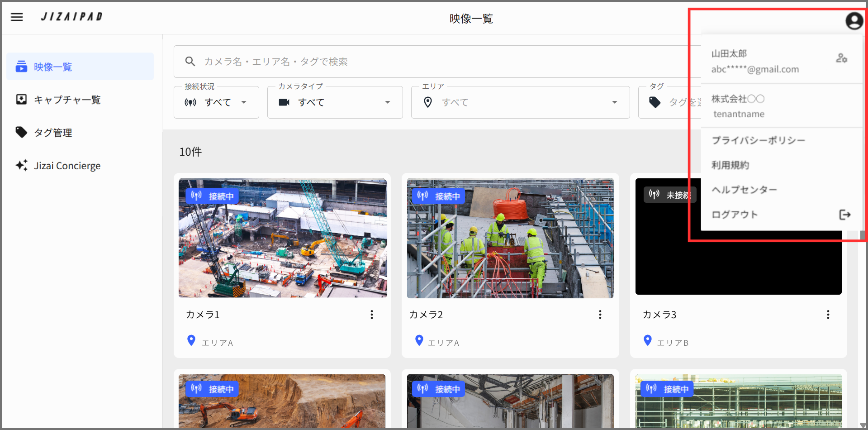Click the カメラ2 title
Image resolution: width=868 pixels, height=430 pixels.
point(426,315)
